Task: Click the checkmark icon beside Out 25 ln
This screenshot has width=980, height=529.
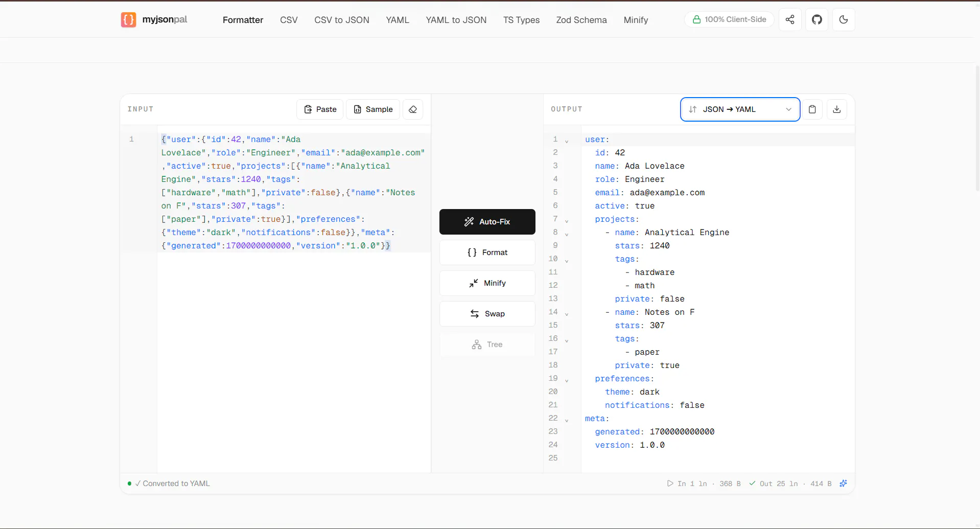Action: 752,484
